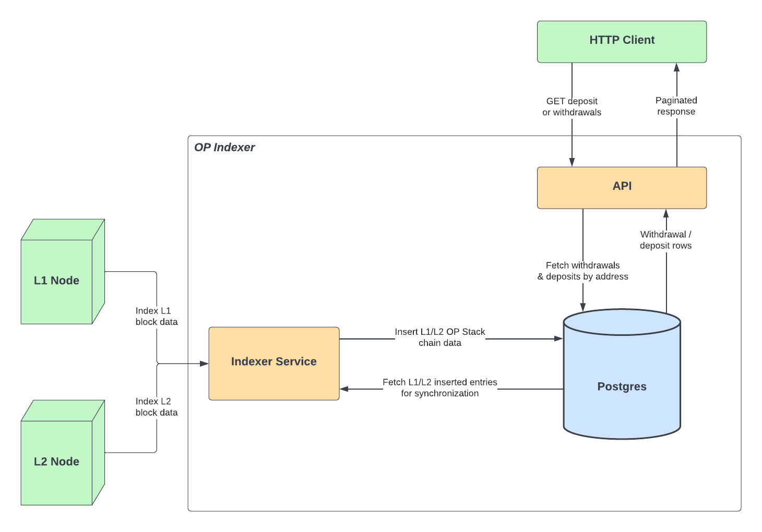Select 'Fetch withdrawals & deposits by address' label
Viewport: 762px width, 532px height.
click(x=583, y=271)
